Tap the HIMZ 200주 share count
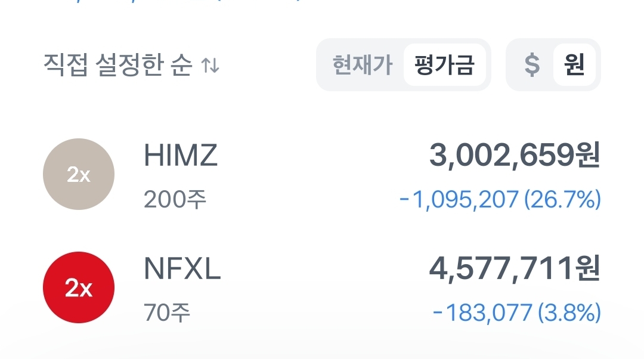This screenshot has height=359, width=644. tap(175, 199)
